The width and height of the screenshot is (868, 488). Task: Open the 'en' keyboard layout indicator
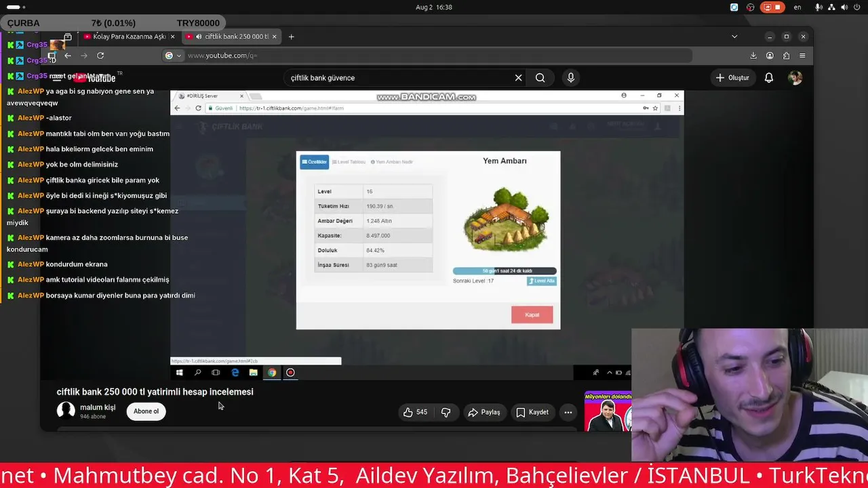coord(797,7)
